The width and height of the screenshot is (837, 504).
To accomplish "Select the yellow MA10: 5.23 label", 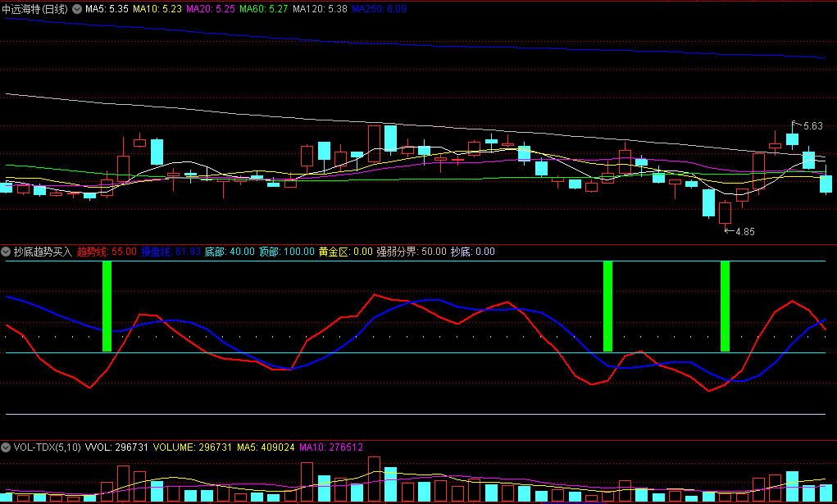I will coord(157,8).
